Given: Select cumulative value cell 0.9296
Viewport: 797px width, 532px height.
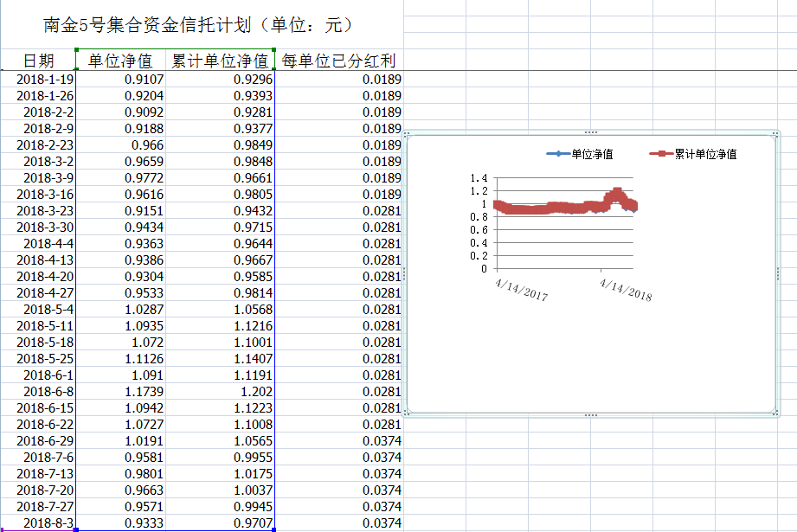Looking at the screenshot, I should pyautogui.click(x=220, y=80).
